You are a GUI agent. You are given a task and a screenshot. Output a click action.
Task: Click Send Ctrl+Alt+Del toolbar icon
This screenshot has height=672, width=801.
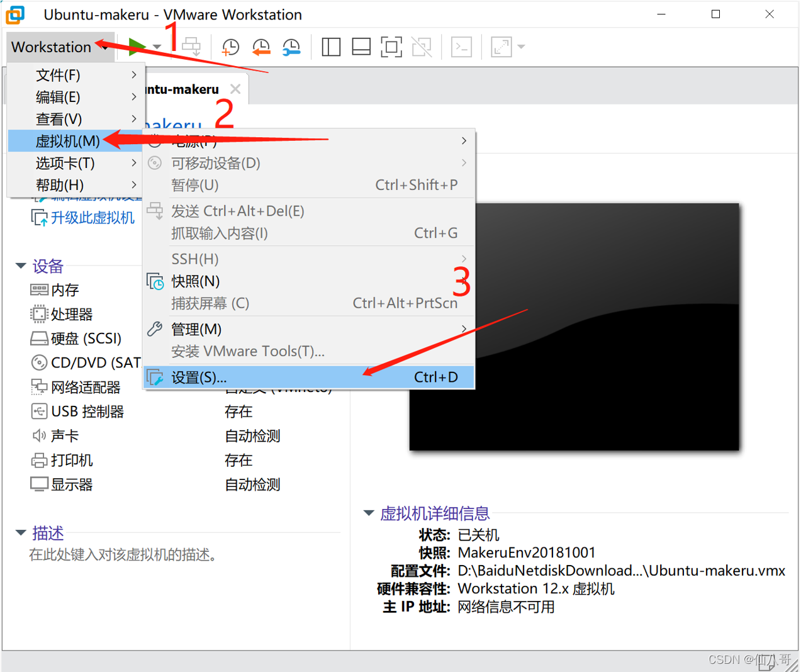click(191, 47)
